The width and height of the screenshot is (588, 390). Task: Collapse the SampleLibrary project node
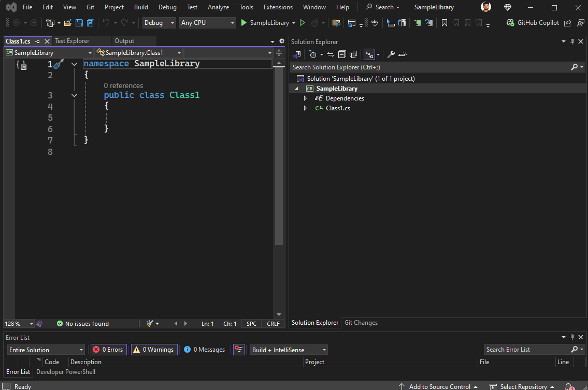pos(297,89)
